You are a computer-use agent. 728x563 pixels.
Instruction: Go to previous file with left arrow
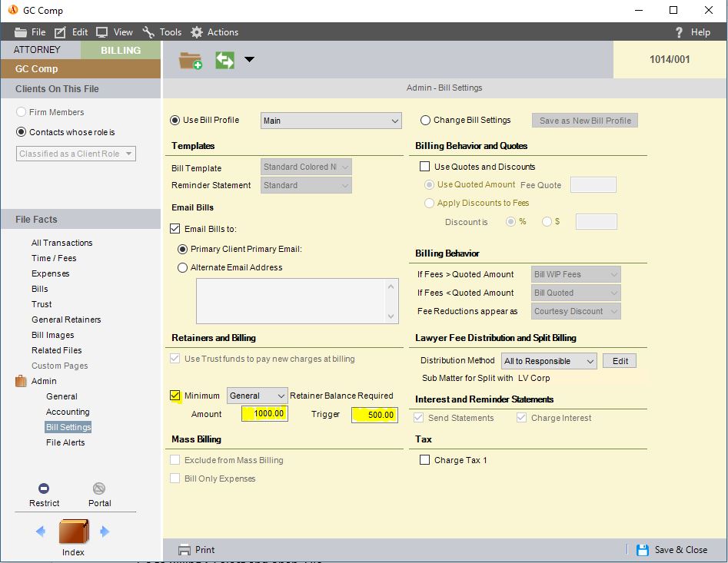(x=41, y=531)
